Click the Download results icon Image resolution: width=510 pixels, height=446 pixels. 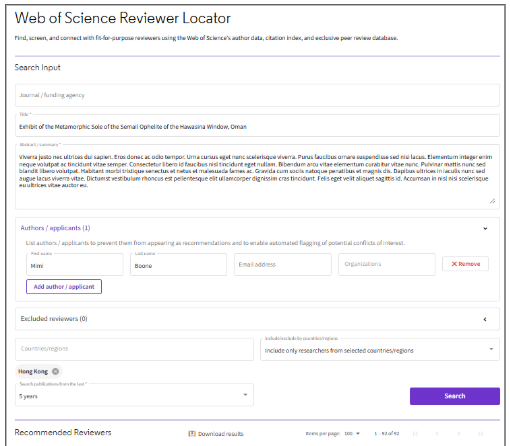coord(192,433)
